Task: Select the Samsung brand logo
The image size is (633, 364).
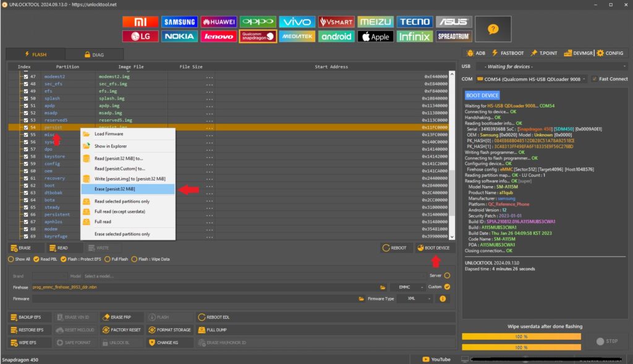Action: pyautogui.click(x=179, y=22)
